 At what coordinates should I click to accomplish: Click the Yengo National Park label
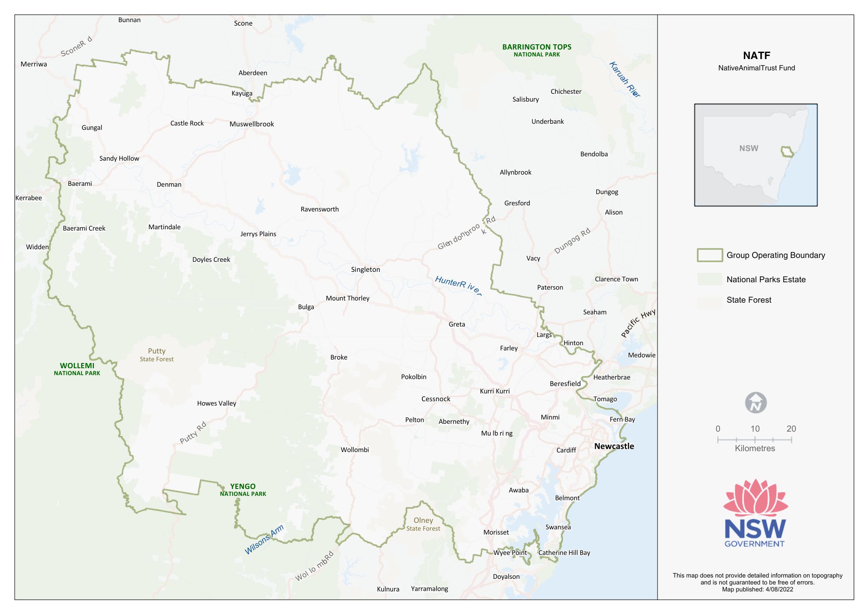click(243, 490)
